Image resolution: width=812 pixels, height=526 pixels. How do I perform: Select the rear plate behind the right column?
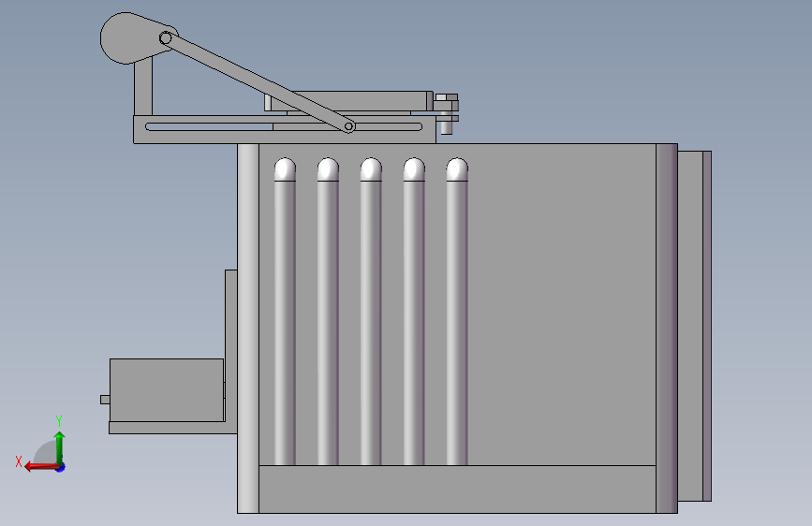coord(694,326)
